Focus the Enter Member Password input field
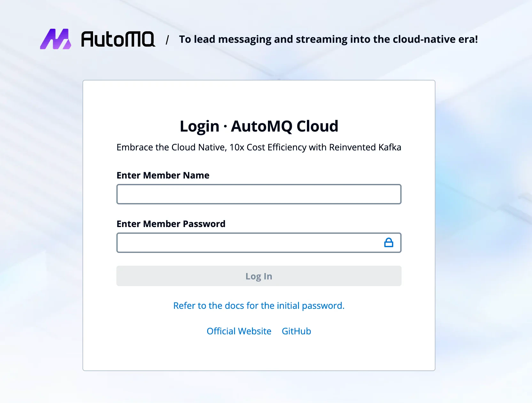Image resolution: width=532 pixels, height=403 pixels. tap(259, 243)
